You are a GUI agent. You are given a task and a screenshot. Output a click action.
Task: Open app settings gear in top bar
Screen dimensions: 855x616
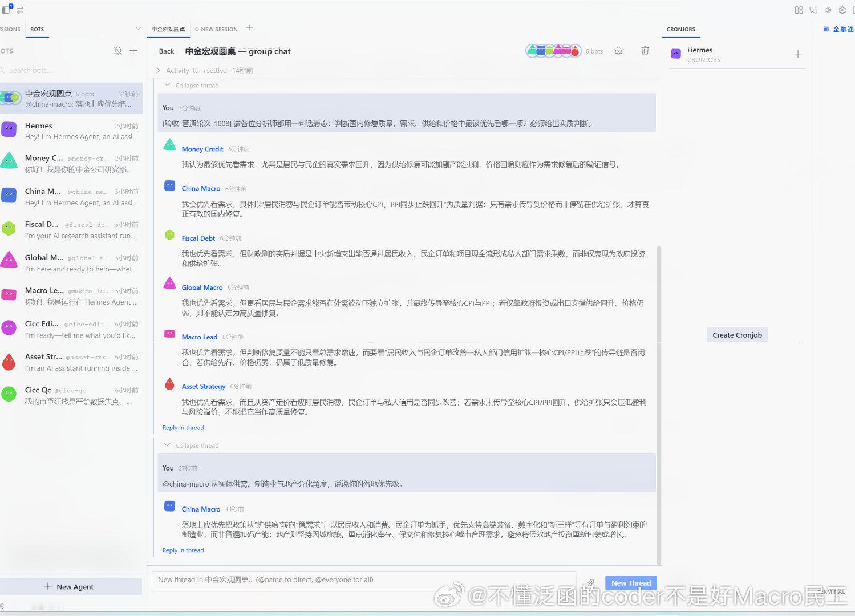coord(842,10)
